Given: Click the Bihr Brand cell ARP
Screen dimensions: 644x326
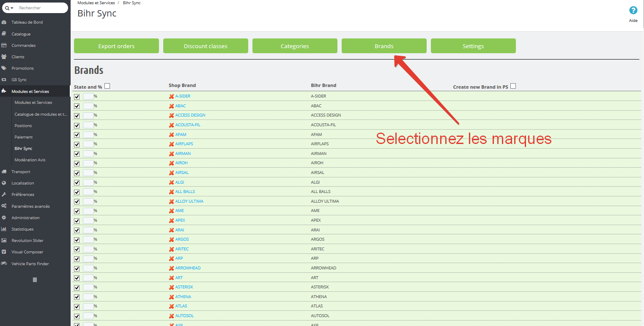Looking at the screenshot, I should [x=315, y=258].
